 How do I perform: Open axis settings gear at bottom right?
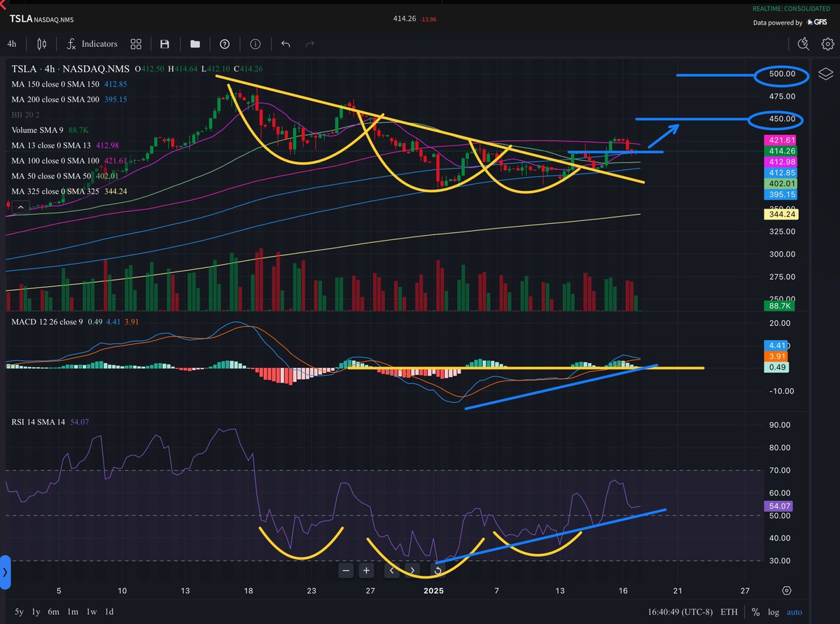coord(787,590)
